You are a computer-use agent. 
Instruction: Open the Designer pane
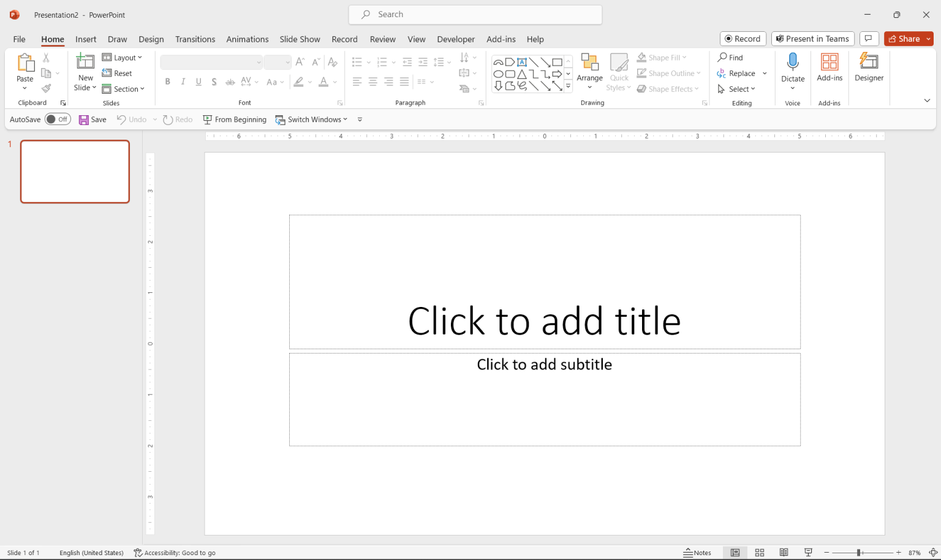pos(869,67)
